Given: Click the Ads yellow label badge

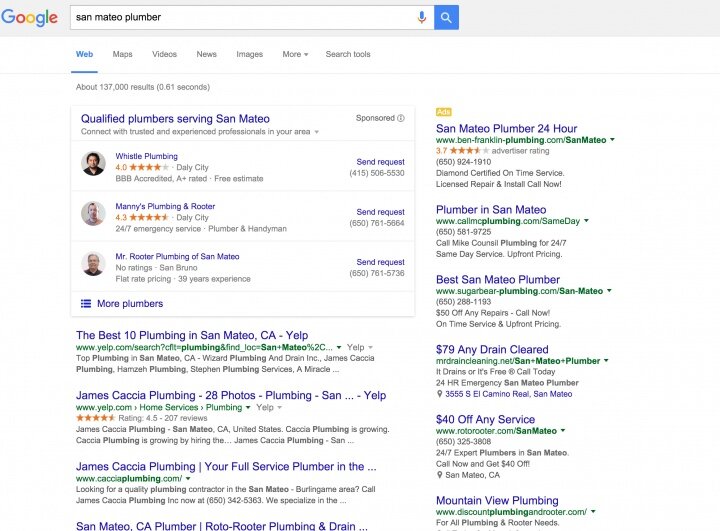Looking at the screenshot, I should click(444, 112).
